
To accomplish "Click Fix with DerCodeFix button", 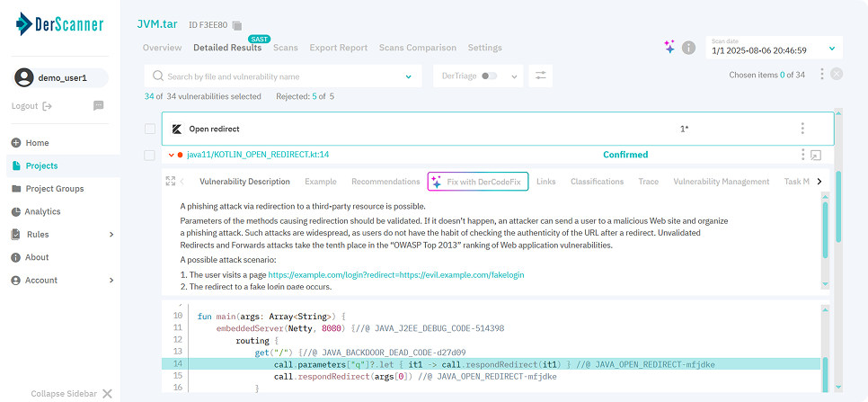I will tap(478, 182).
